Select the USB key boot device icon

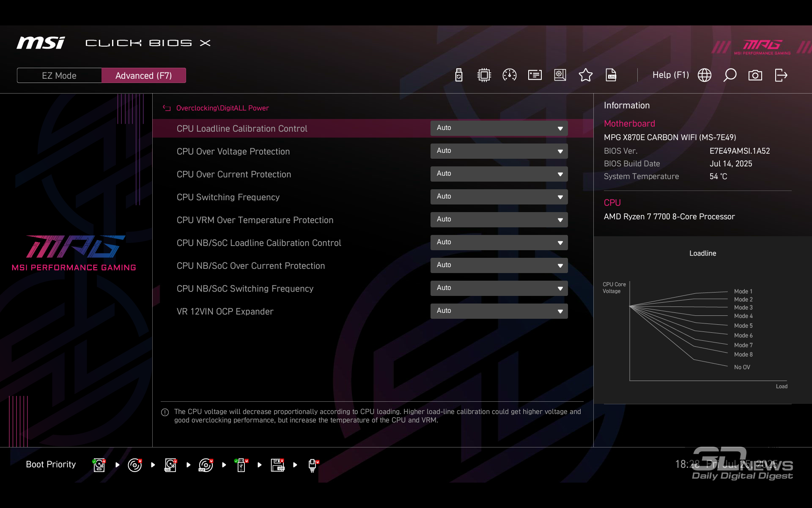pyautogui.click(x=241, y=465)
